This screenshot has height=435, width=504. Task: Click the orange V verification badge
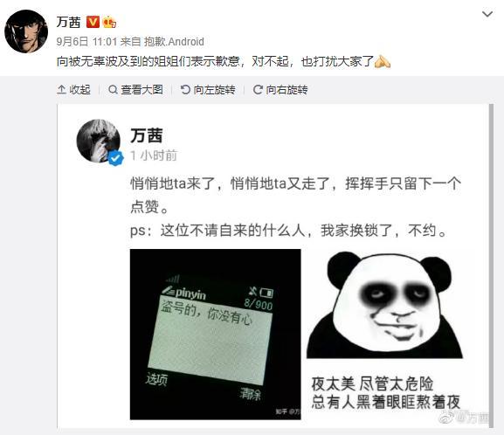point(93,22)
